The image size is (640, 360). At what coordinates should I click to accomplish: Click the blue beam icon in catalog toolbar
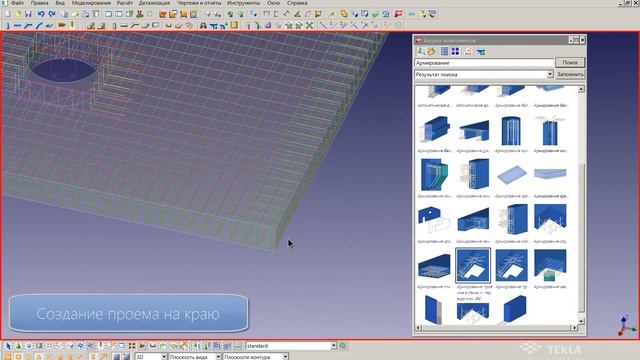481,51
